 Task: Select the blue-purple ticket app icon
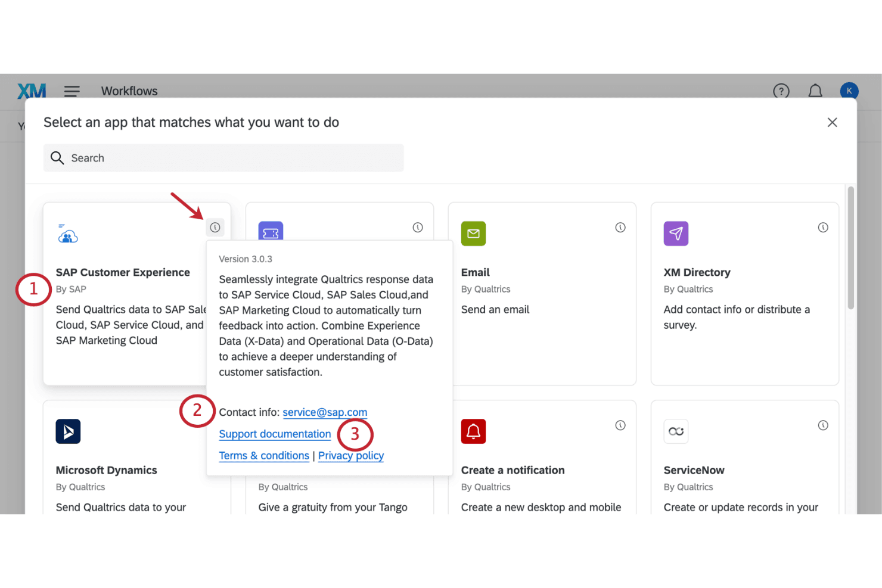(271, 231)
